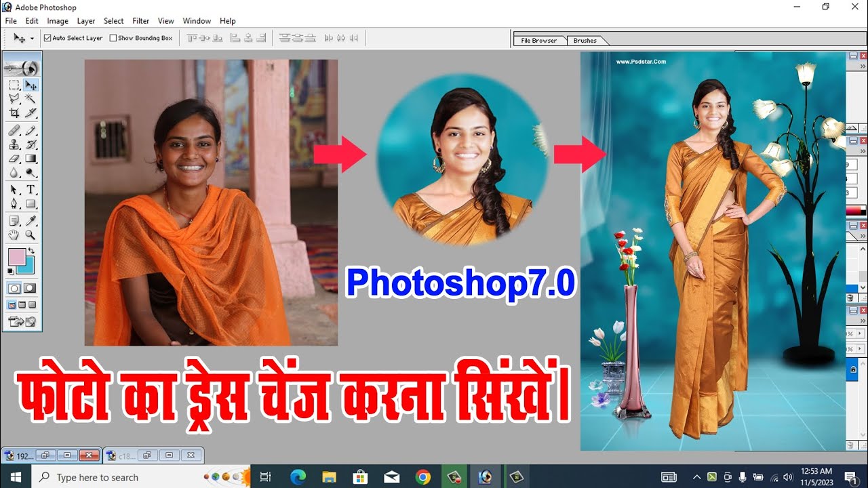Open the Move tool preset picker dropdown
Image resolution: width=868 pixels, height=488 pixels.
[x=32, y=38]
